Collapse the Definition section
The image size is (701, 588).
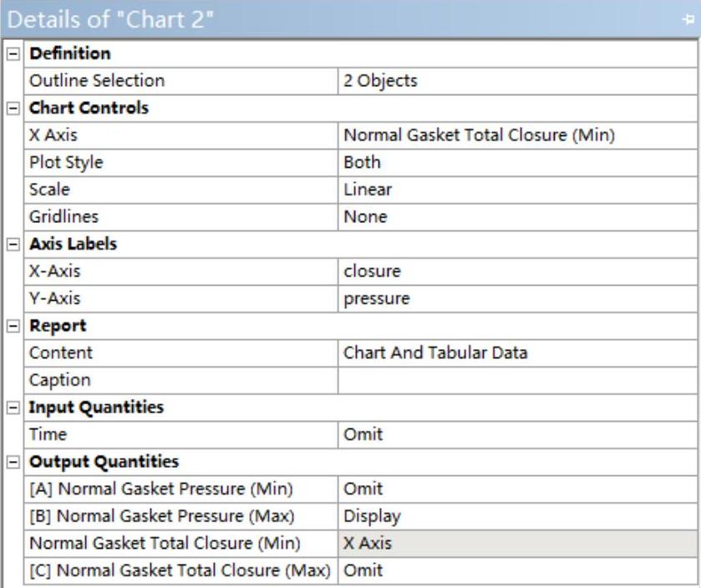click(13, 53)
